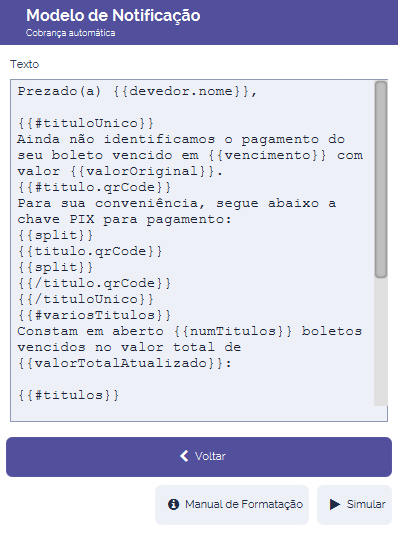
Task: Place cursor on the {{#variosTitulos}} line
Action: [94, 315]
